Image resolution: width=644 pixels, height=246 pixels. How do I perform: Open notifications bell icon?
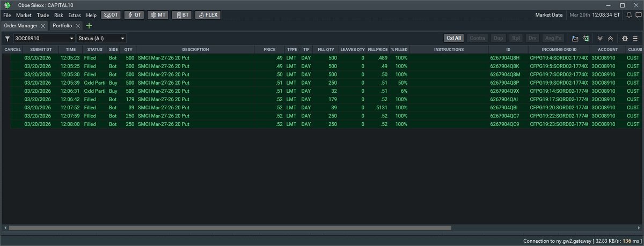pos(628,15)
